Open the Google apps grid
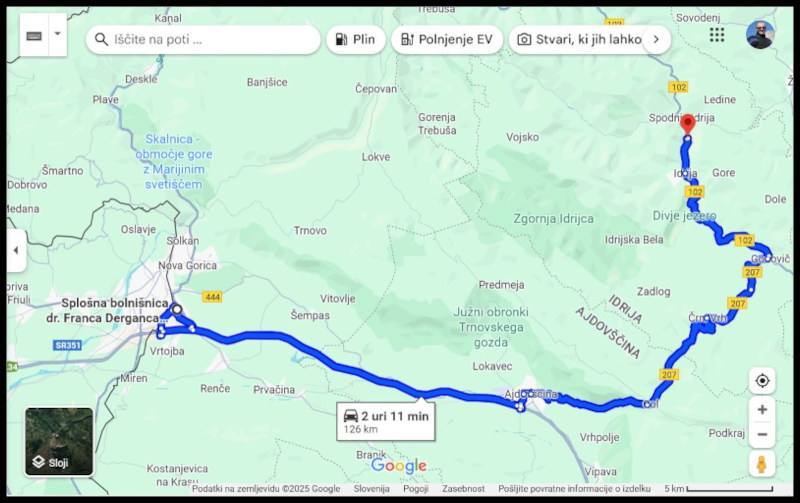 (x=717, y=35)
